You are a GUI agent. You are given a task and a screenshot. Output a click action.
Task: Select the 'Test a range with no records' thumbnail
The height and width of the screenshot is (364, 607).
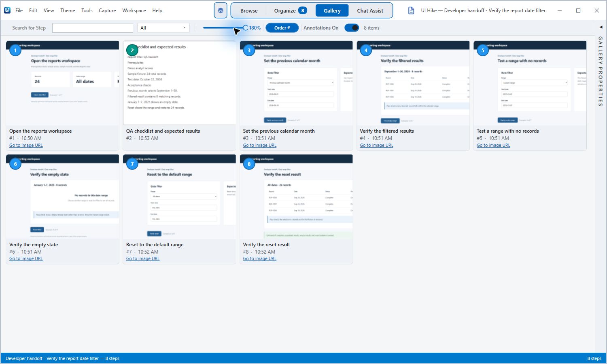pyautogui.click(x=530, y=83)
